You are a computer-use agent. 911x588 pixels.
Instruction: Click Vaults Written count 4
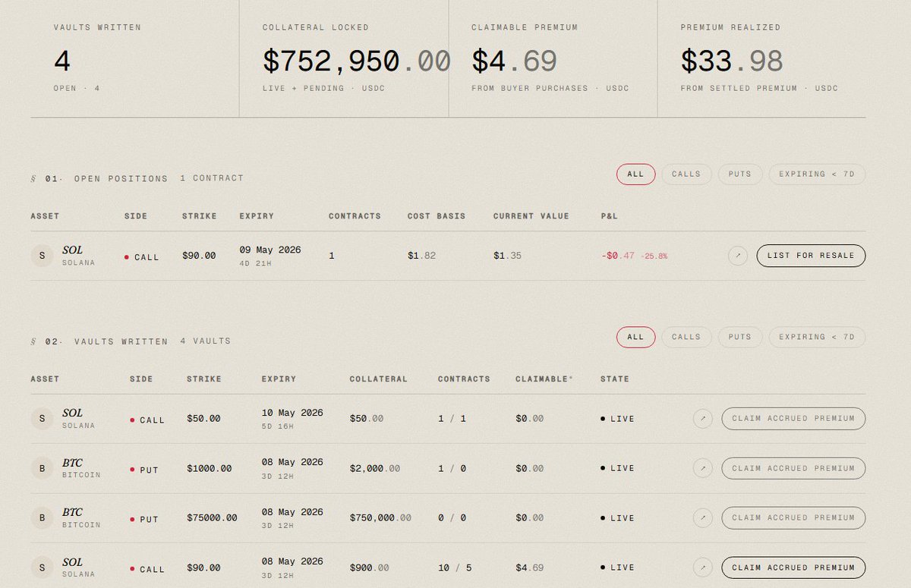[62, 61]
